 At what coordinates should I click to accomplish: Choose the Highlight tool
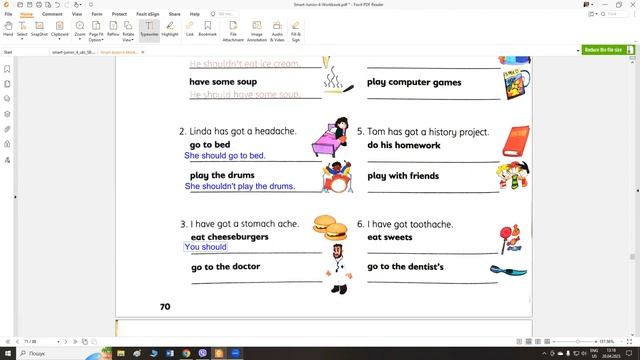tap(170, 29)
